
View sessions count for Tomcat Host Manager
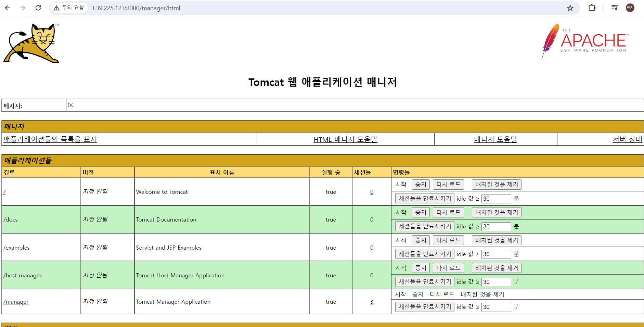tap(372, 276)
